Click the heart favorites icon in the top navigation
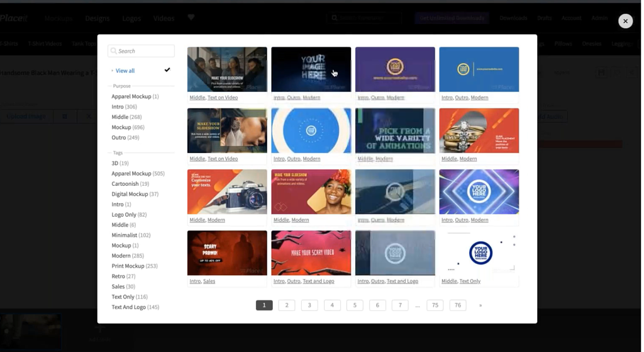644x352 pixels. point(191,18)
